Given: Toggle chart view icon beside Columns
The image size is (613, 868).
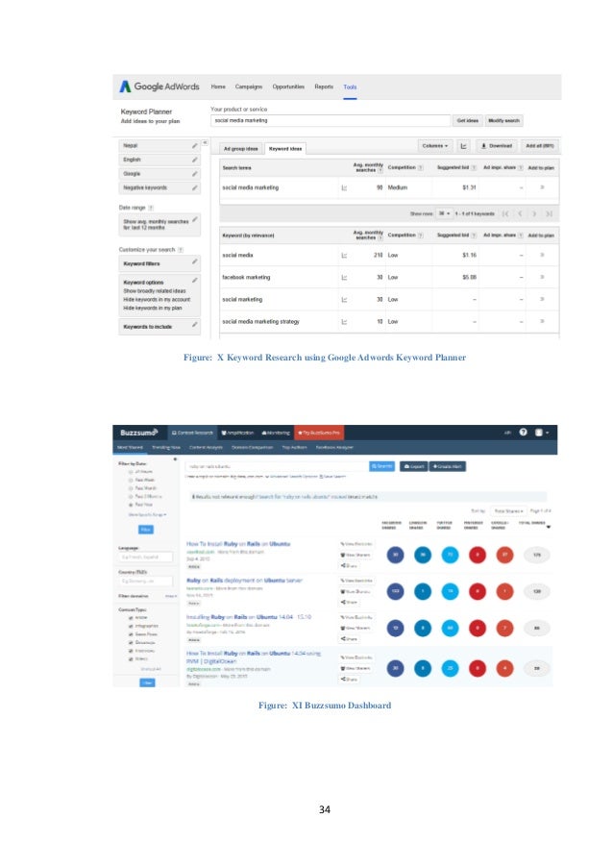Looking at the screenshot, I should tap(464, 146).
